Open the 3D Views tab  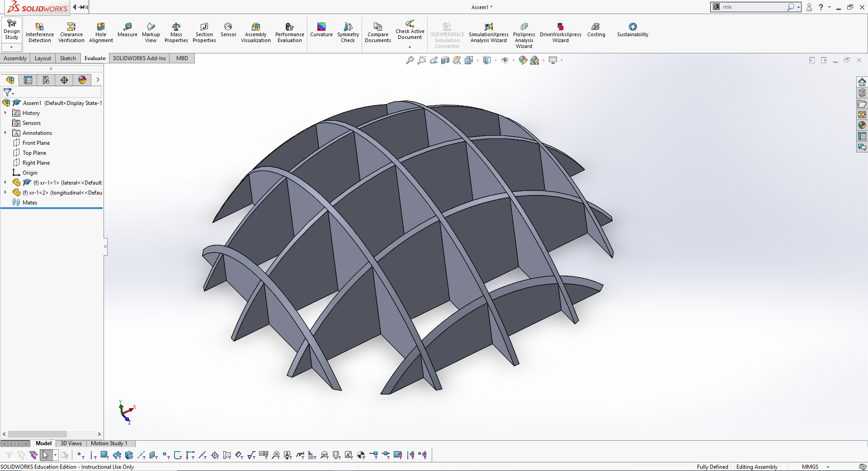(x=71, y=443)
